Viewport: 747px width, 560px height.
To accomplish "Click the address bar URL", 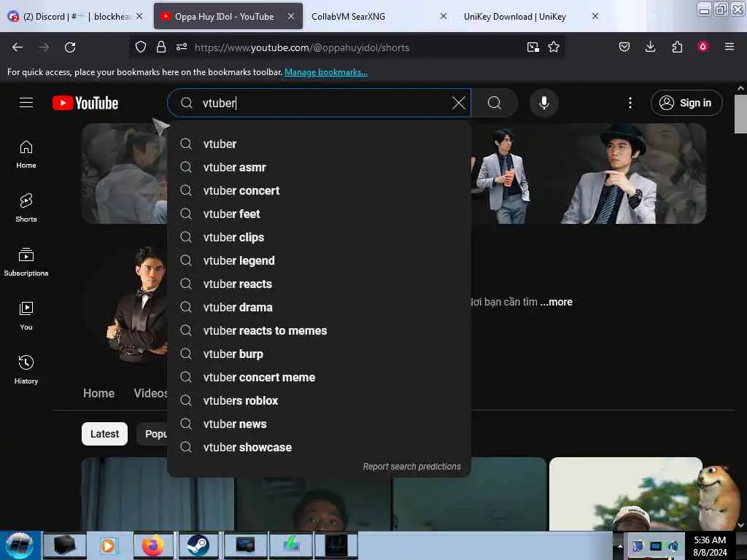I will 301,47.
